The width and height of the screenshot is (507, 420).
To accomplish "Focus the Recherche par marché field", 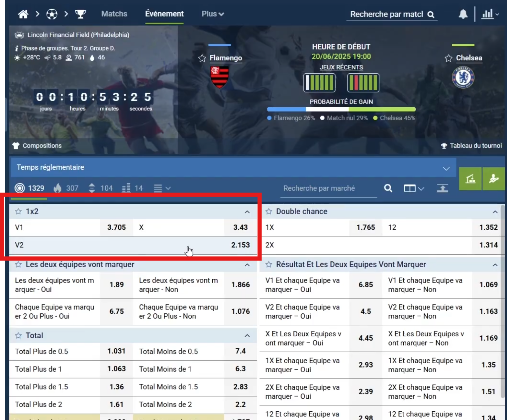I will coord(329,189).
